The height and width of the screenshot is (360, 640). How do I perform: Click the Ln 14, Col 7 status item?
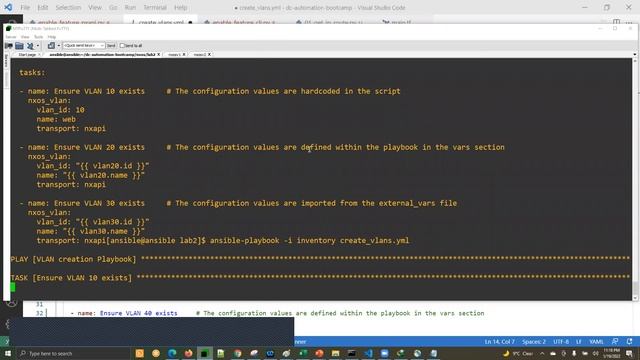tap(500, 342)
